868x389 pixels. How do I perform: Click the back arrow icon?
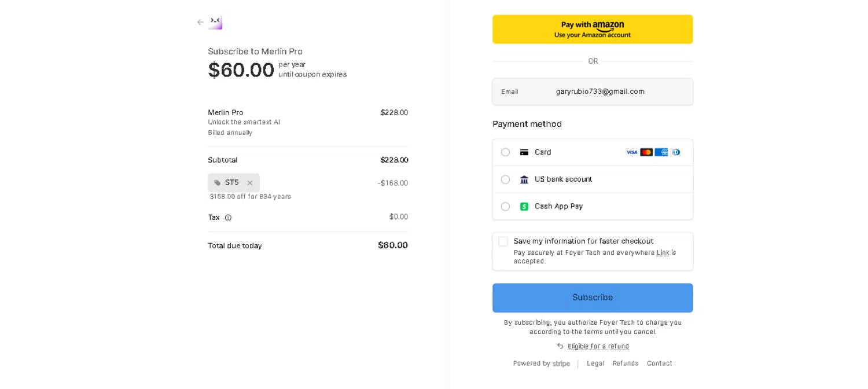click(200, 23)
